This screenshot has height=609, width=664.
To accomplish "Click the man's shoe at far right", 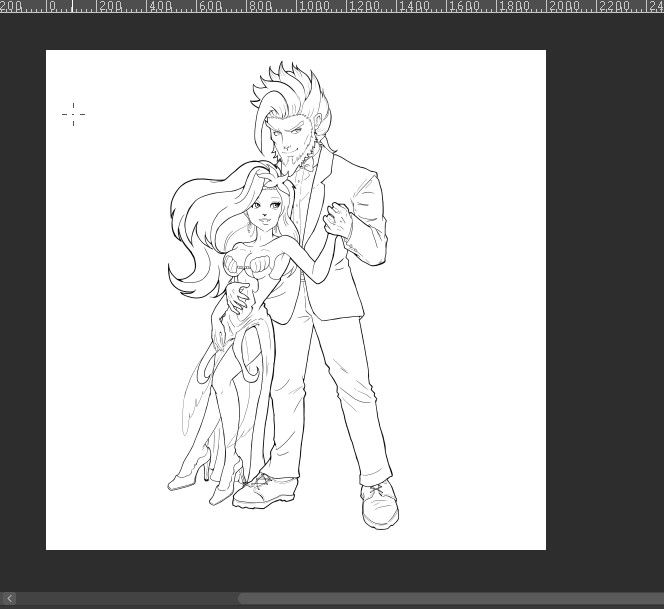I will [379, 504].
